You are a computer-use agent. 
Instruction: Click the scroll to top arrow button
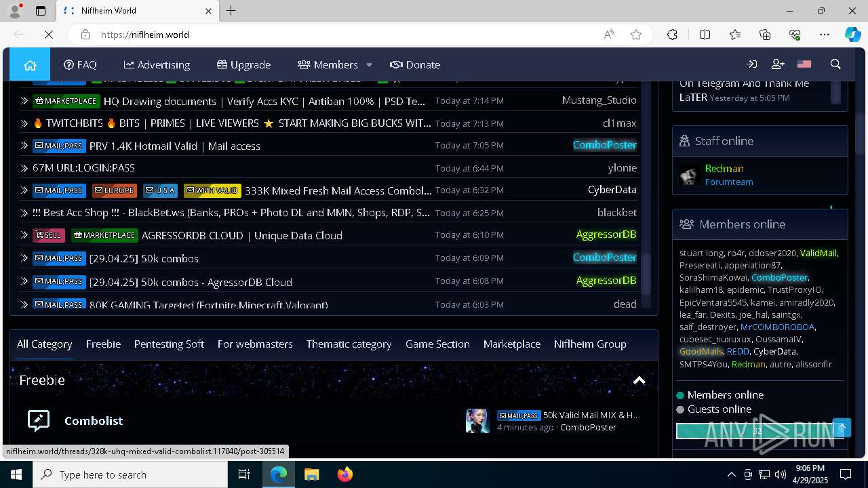[x=842, y=428]
